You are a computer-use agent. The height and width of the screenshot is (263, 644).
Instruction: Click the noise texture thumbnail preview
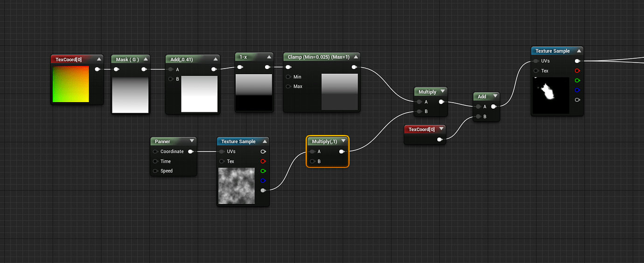click(237, 186)
